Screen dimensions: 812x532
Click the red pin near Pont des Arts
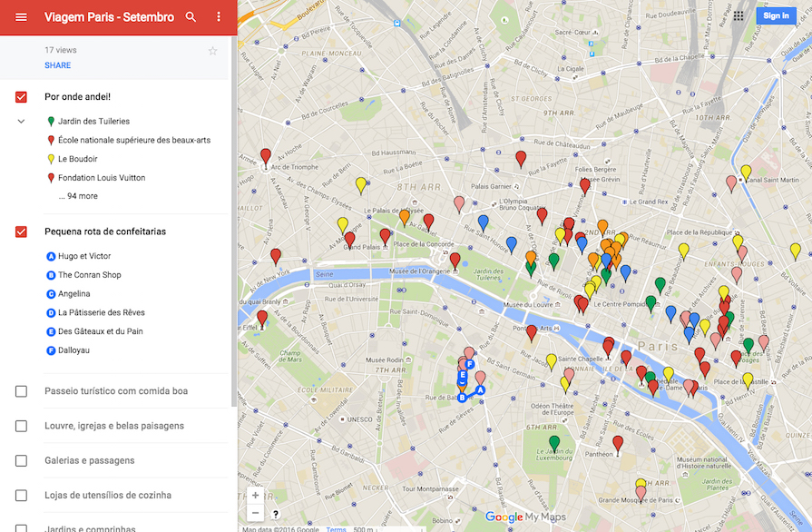click(x=532, y=333)
